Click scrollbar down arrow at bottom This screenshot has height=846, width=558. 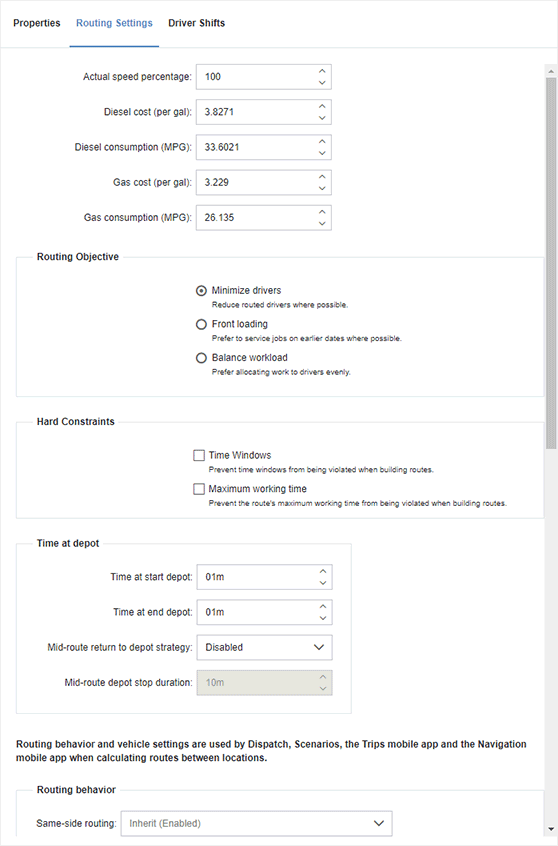tap(551, 829)
